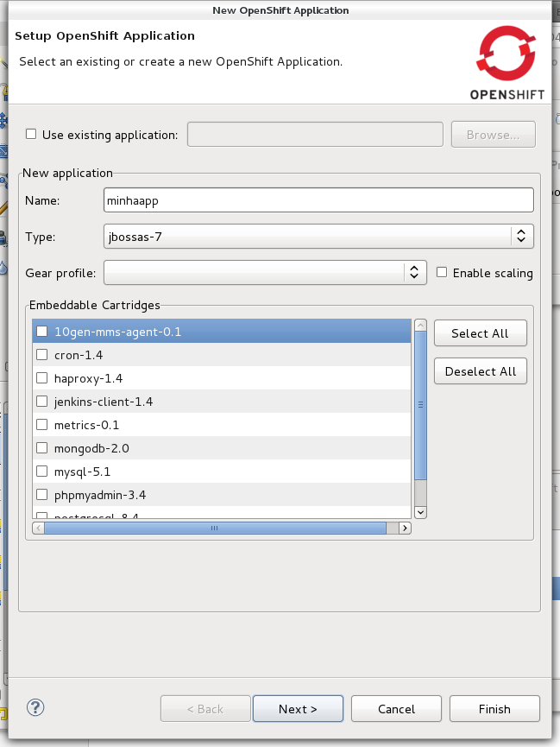Click the cartridge list down scroll arrow
This screenshot has width=560, height=747.
pos(420,512)
